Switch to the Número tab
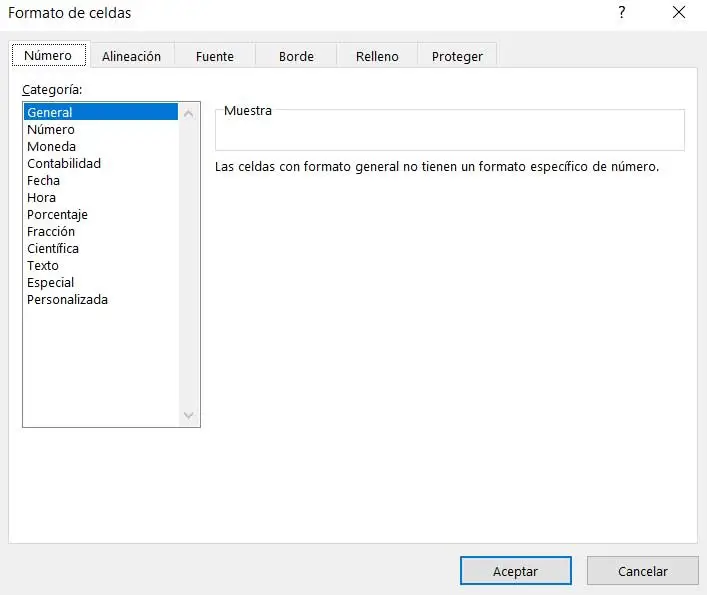707x595 pixels. click(49, 55)
